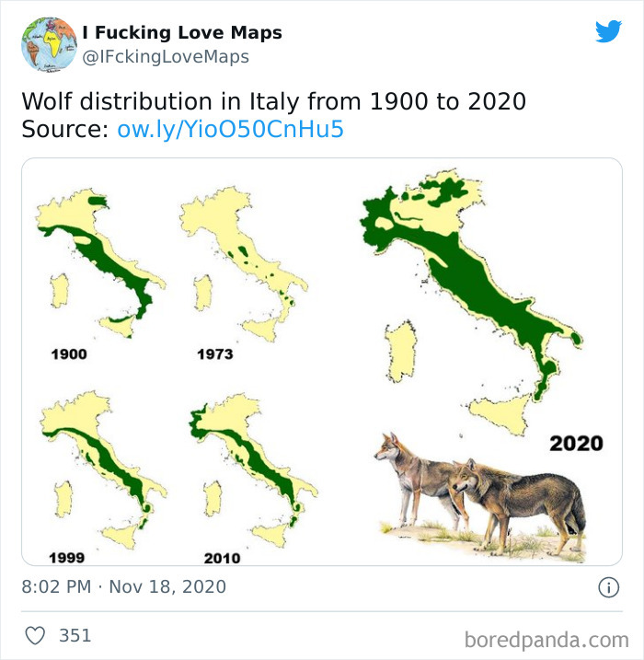Viewport: 644px width, 660px height.
Task: Click the I Fucking Love Maps avatar
Action: 49,44
